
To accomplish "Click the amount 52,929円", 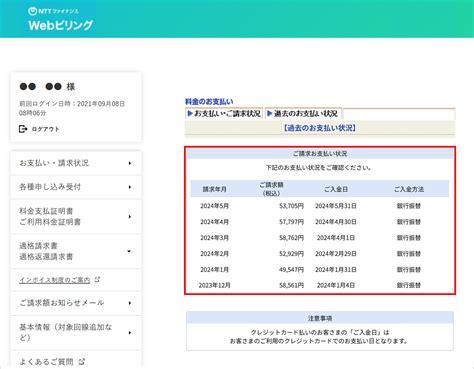I will point(291,254).
